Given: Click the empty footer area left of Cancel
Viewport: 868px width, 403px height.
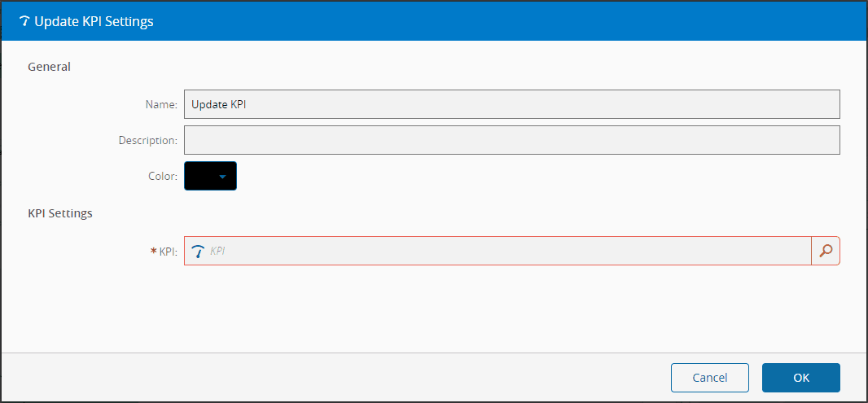Looking at the screenshot, I should (326, 378).
